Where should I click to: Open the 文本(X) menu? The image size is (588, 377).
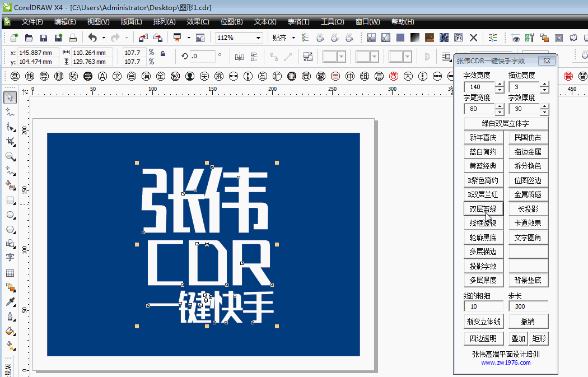pyautogui.click(x=265, y=22)
